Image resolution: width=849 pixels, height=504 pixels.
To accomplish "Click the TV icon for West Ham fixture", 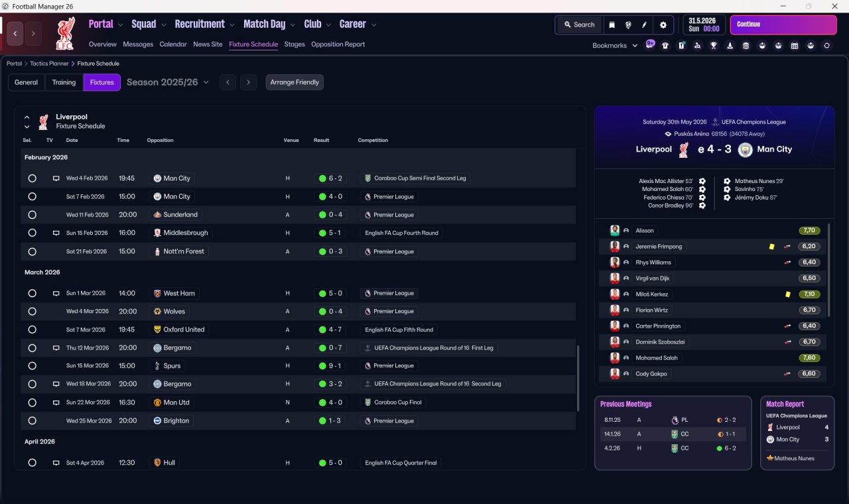I will point(56,293).
